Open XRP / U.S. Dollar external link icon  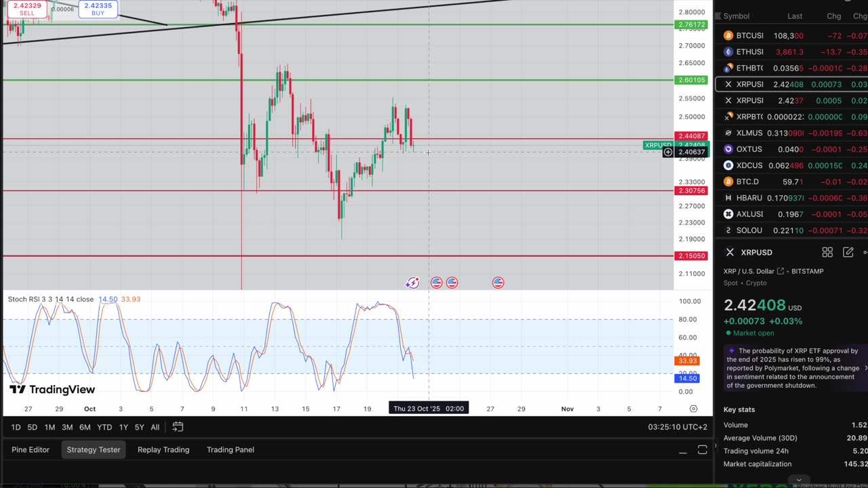pyautogui.click(x=781, y=271)
